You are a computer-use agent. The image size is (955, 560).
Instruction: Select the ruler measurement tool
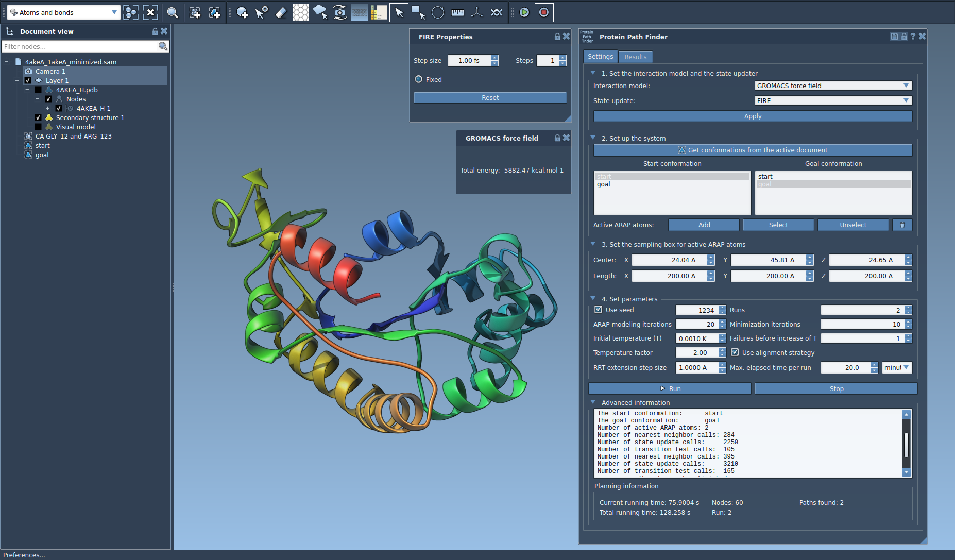(457, 12)
